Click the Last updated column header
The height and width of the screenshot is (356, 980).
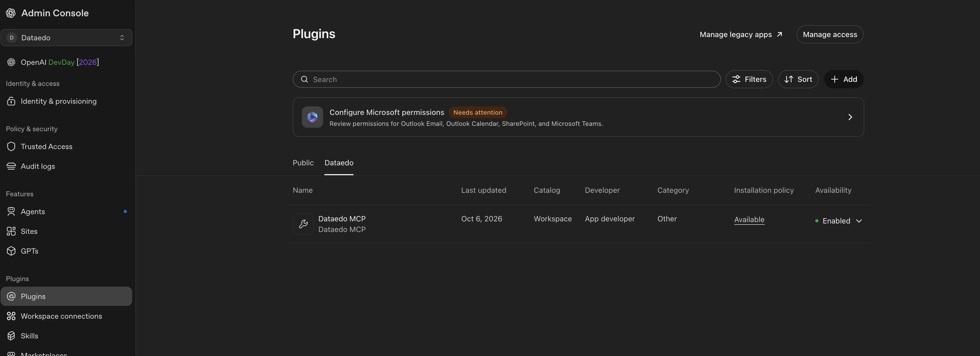pyautogui.click(x=484, y=190)
